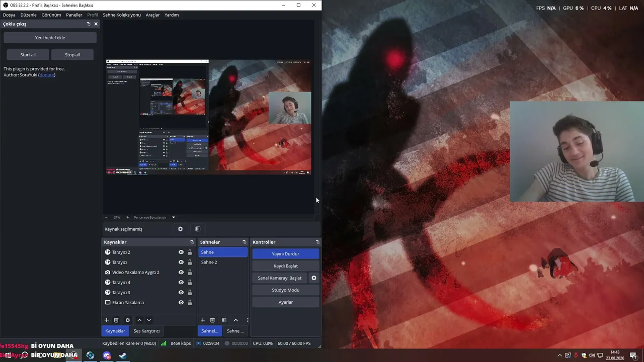Image resolution: width=644 pixels, height=362 pixels.
Task: Open the notification center icon
Action: click(x=633, y=355)
